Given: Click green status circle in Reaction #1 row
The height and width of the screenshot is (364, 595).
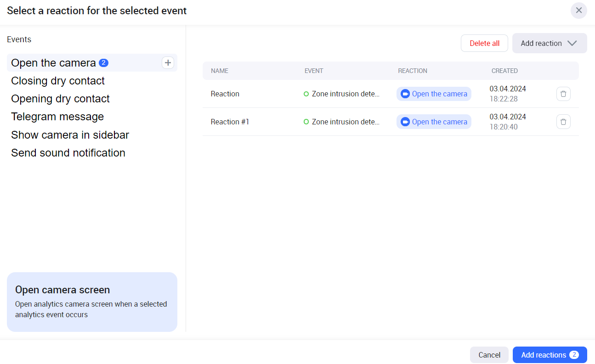Looking at the screenshot, I should [x=306, y=122].
